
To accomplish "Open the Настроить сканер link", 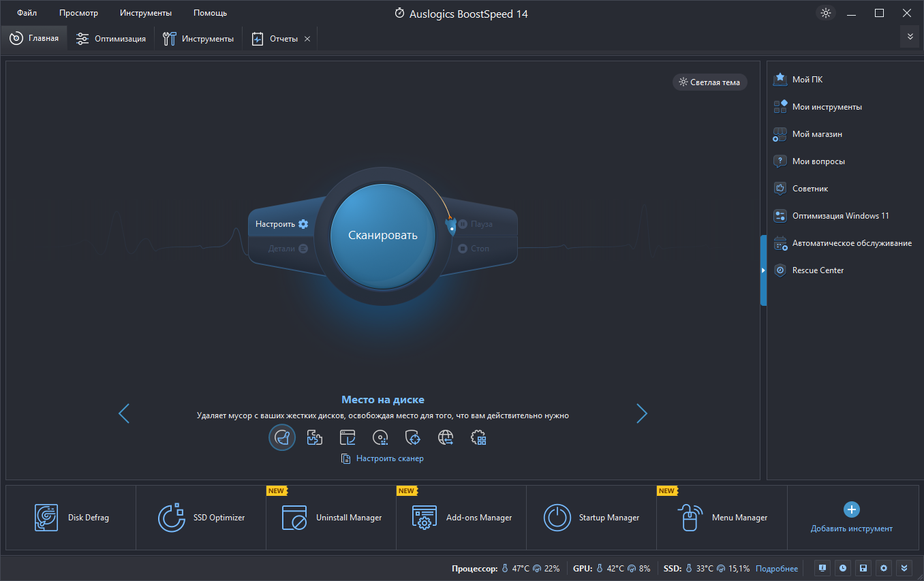I will pyautogui.click(x=382, y=458).
